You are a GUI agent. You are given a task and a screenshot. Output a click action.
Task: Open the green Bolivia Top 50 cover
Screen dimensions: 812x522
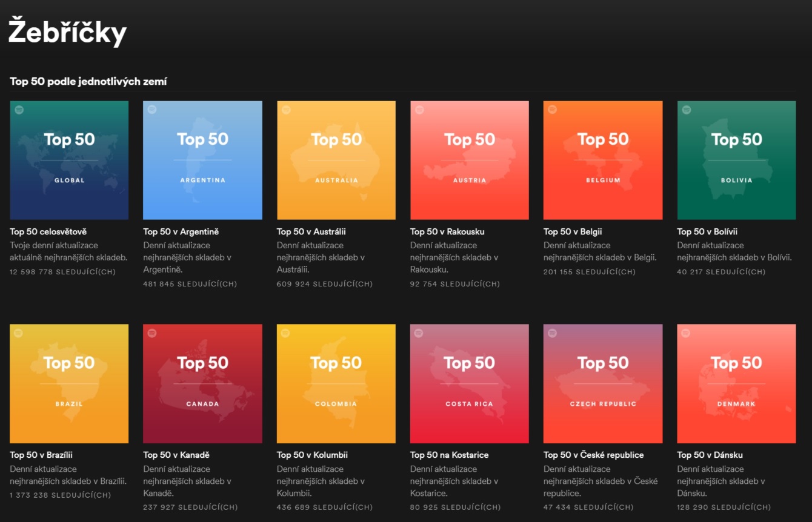[x=736, y=160]
